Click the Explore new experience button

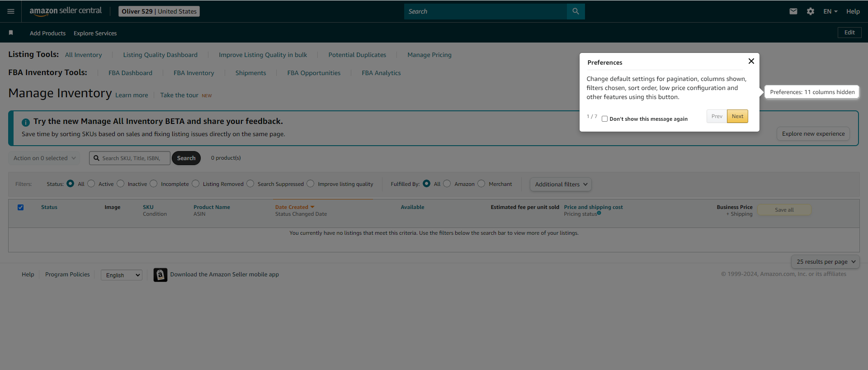pos(813,134)
